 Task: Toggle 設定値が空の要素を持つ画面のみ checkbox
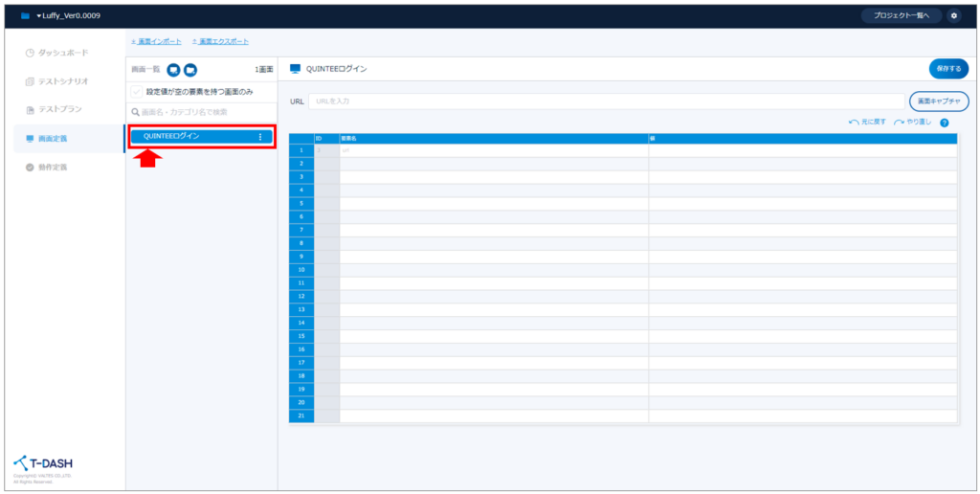point(137,92)
